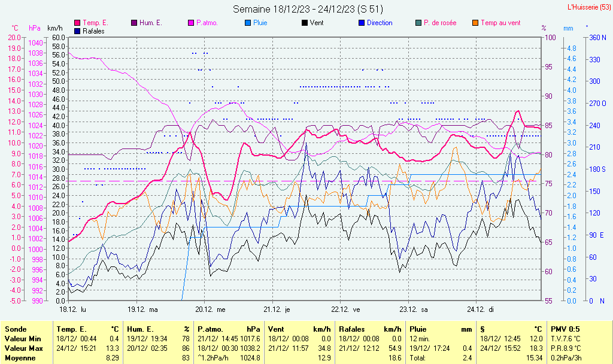Click the mm axis unit label

(x=568, y=28)
